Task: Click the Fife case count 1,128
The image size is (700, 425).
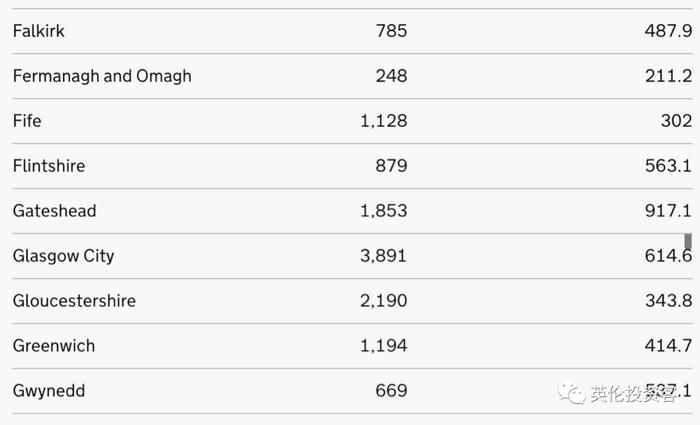Action: click(384, 121)
